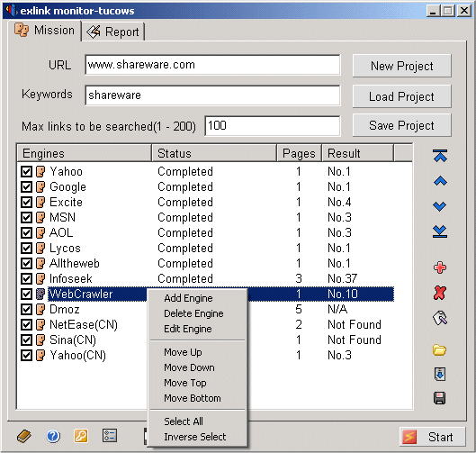The image size is (476, 453).
Task: Uncheck the AOL engine checkbox
Action: tap(26, 232)
